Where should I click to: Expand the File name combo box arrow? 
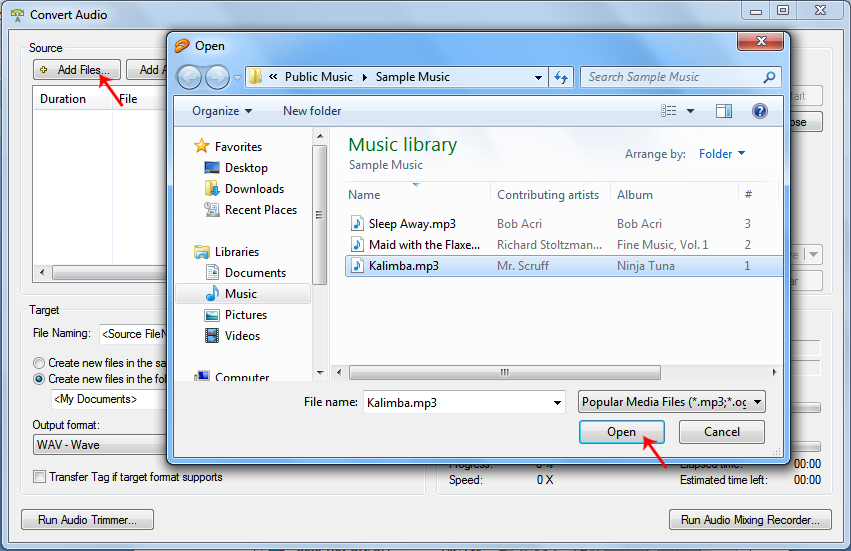(x=557, y=402)
